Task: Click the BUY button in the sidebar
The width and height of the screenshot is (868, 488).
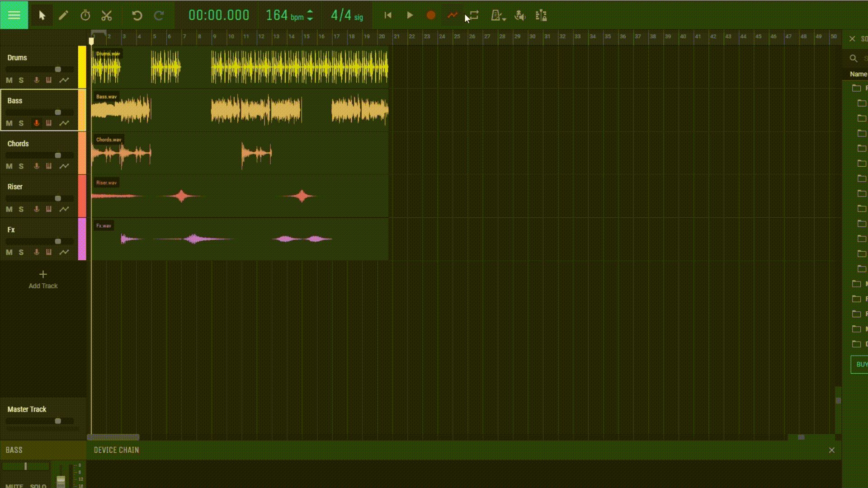Action: click(x=861, y=365)
